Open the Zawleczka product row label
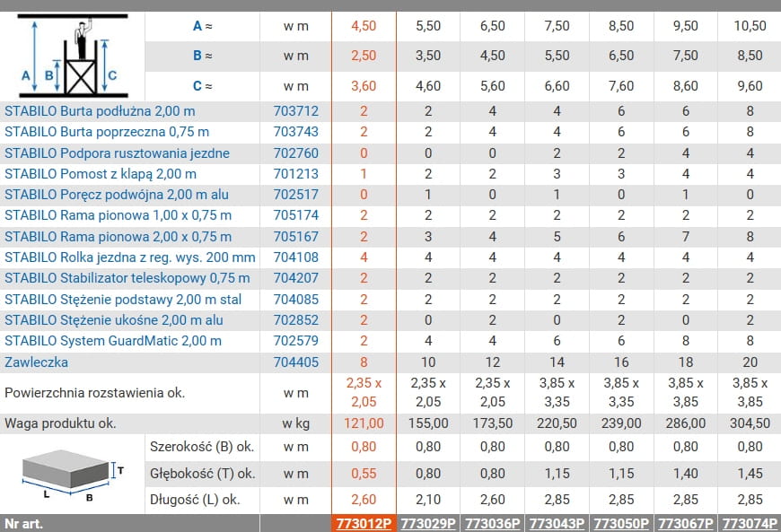Image resolution: width=781 pixels, height=532 pixels. click(x=36, y=362)
